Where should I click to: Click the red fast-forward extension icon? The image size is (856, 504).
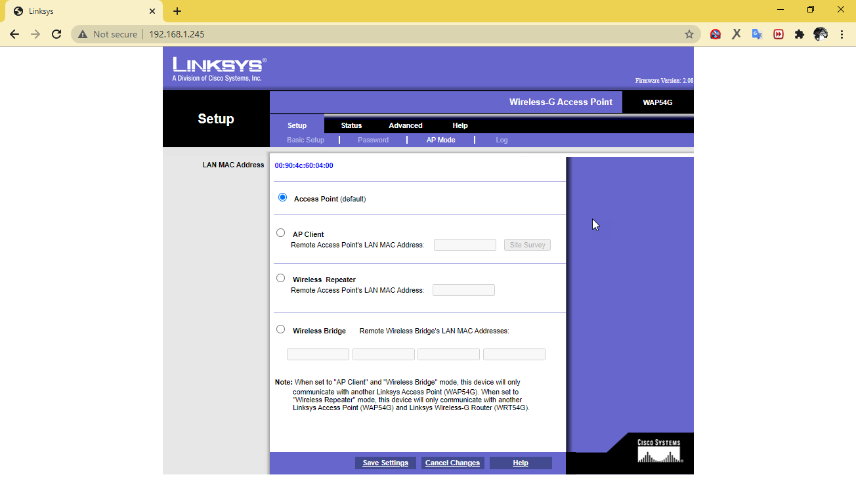779,34
